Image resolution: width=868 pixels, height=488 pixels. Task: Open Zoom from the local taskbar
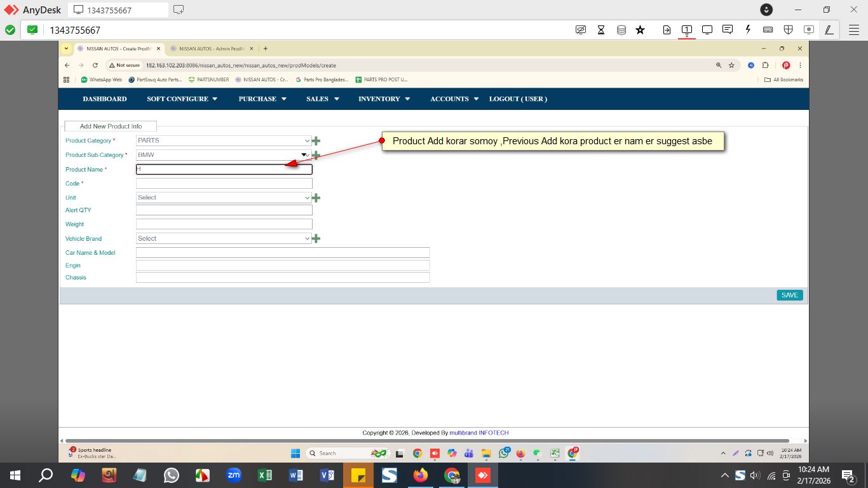(x=234, y=475)
